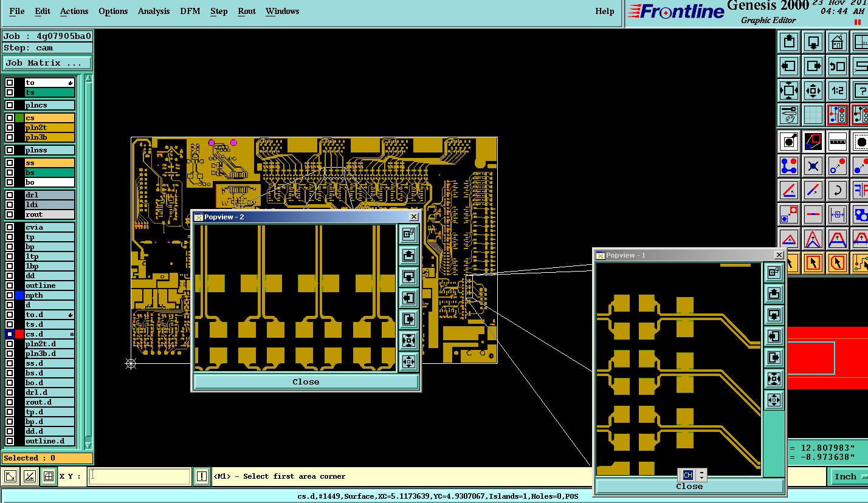
Task: Select the diagonal red-blue line tool
Action: tap(813, 190)
